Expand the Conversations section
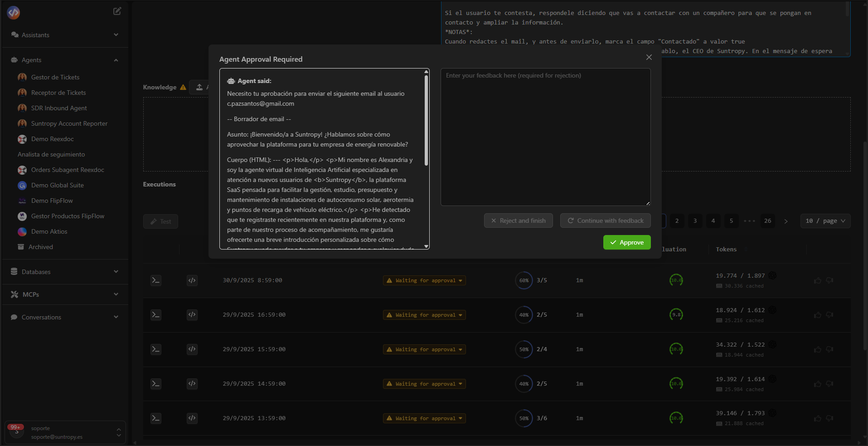This screenshot has height=446, width=868. coord(65,317)
